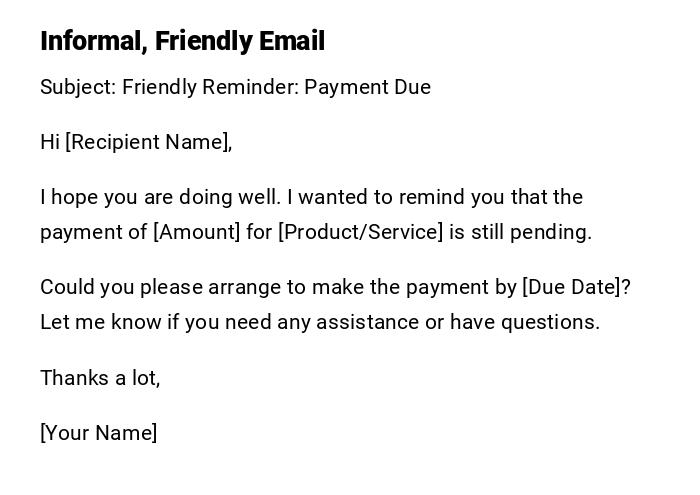Click "Payment Due" in the subject line

pos(367,87)
